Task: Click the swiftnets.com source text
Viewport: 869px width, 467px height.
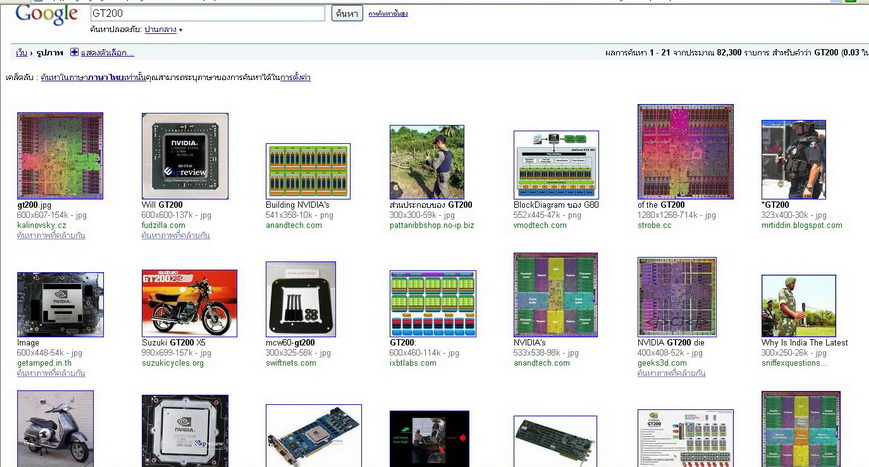Action: coord(291,363)
